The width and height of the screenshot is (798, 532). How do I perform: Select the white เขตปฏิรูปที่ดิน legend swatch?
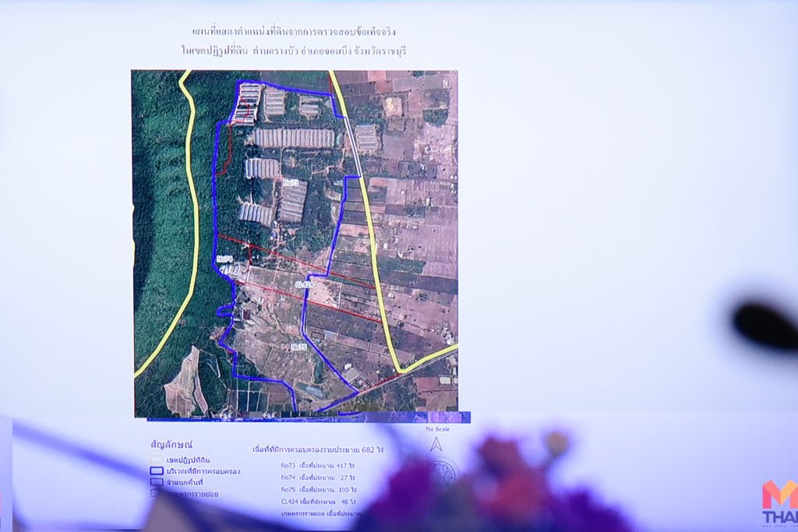pyautogui.click(x=156, y=460)
